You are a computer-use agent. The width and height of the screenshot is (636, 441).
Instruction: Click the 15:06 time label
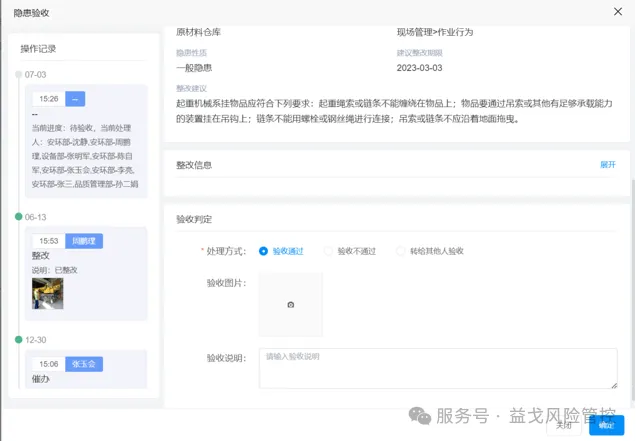click(49, 364)
